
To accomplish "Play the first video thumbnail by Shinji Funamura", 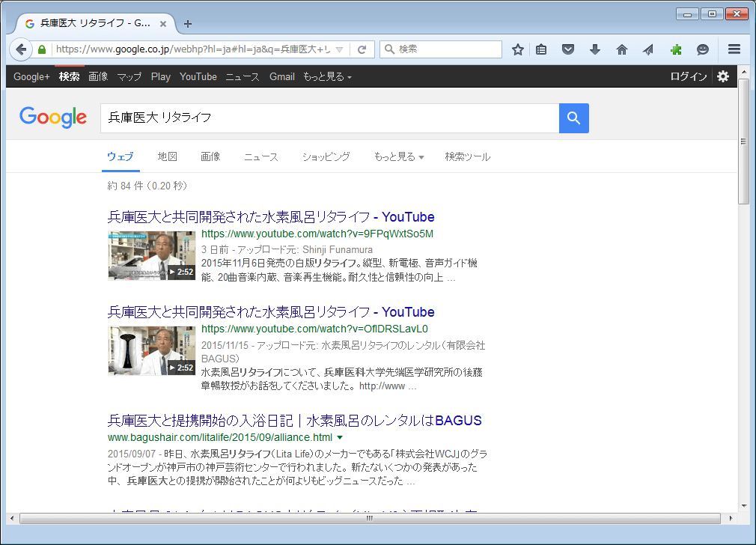I will tap(152, 255).
